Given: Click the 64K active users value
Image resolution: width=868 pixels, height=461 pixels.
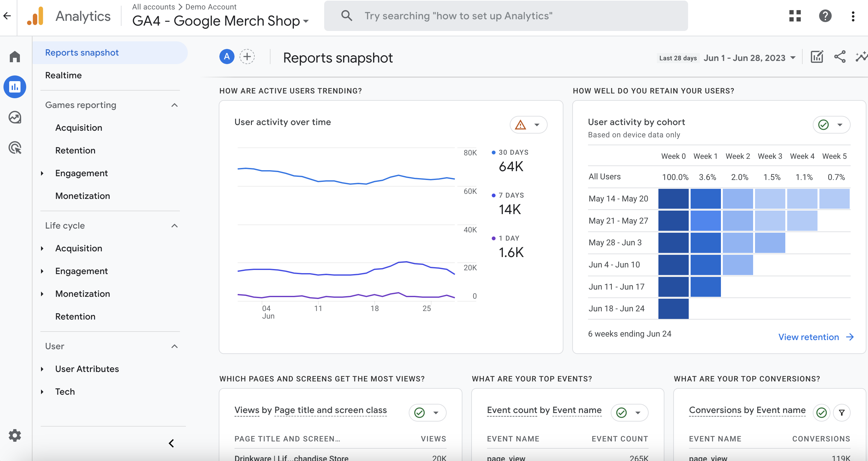Looking at the screenshot, I should coord(511,166).
